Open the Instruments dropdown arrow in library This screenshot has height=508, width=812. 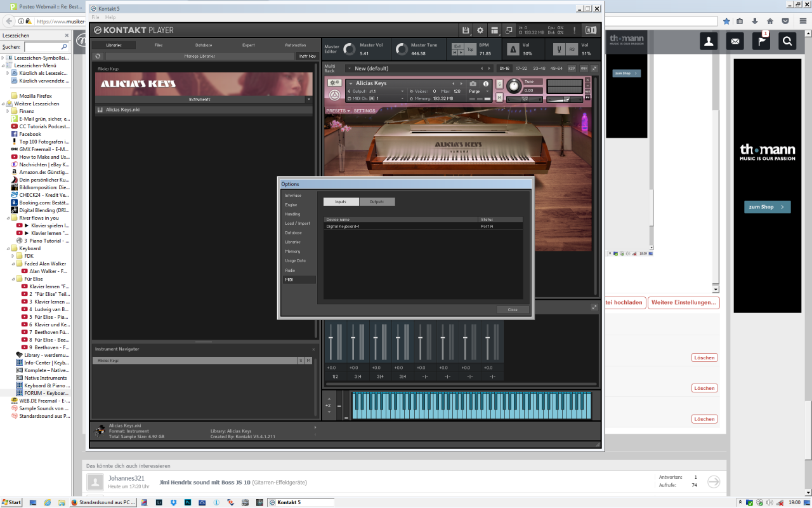tap(309, 99)
